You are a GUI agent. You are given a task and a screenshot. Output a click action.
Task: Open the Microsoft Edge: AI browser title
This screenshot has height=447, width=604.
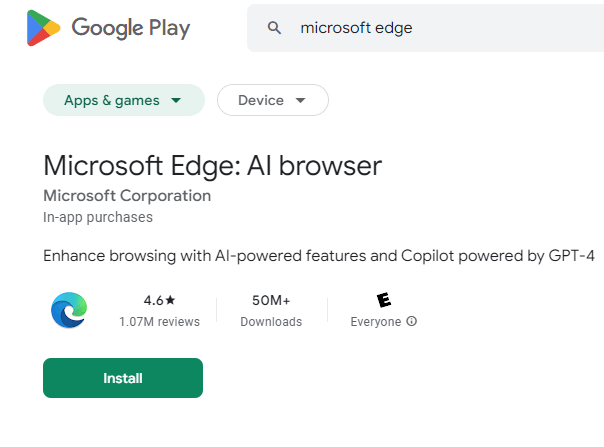point(212,165)
